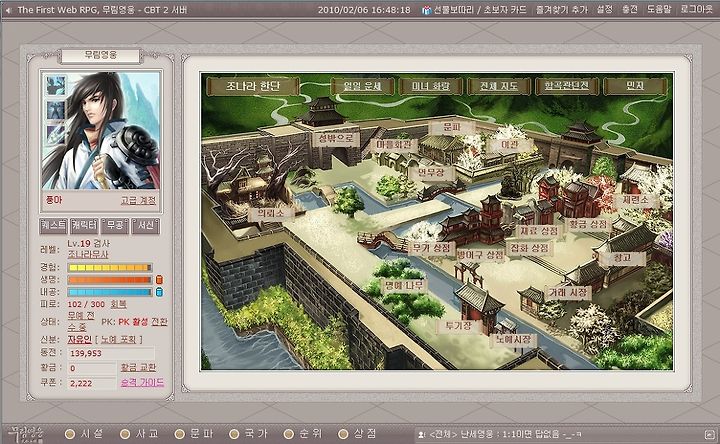This screenshot has width=720, height=444.
Task: Open the rightmost 민지 map button
Action: [x=636, y=86]
